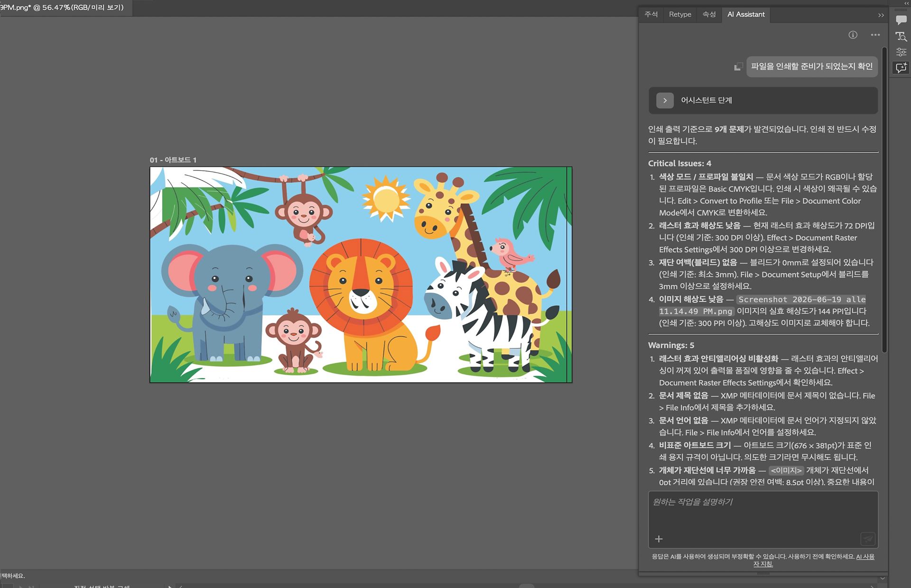The width and height of the screenshot is (911, 588).
Task: Open the properties sliders icon in the dock
Action: [901, 52]
